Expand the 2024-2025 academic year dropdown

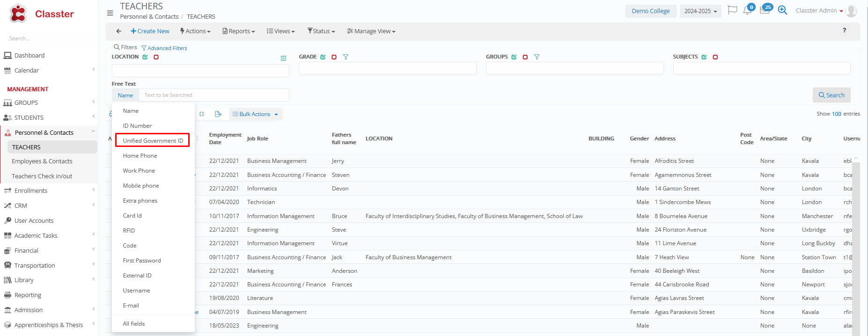coord(700,11)
